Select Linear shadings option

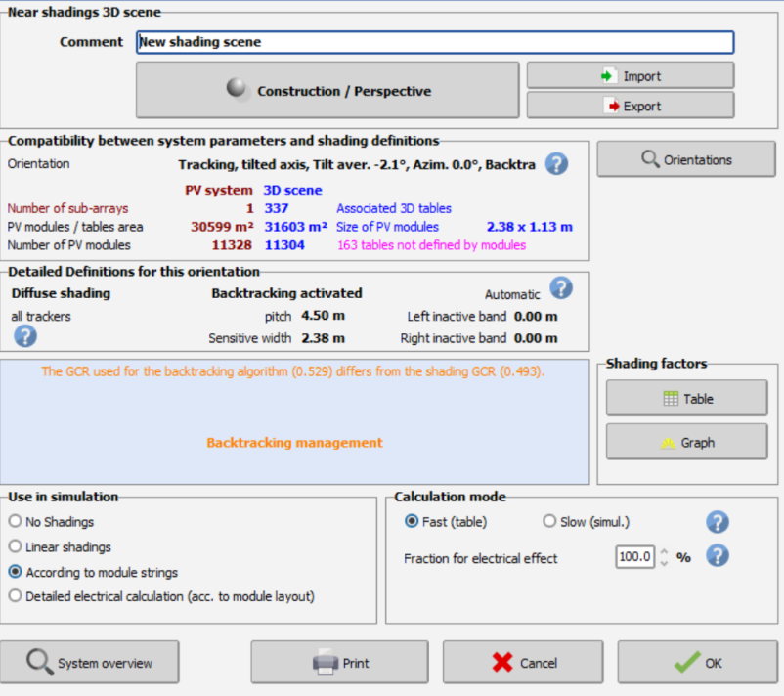15,546
